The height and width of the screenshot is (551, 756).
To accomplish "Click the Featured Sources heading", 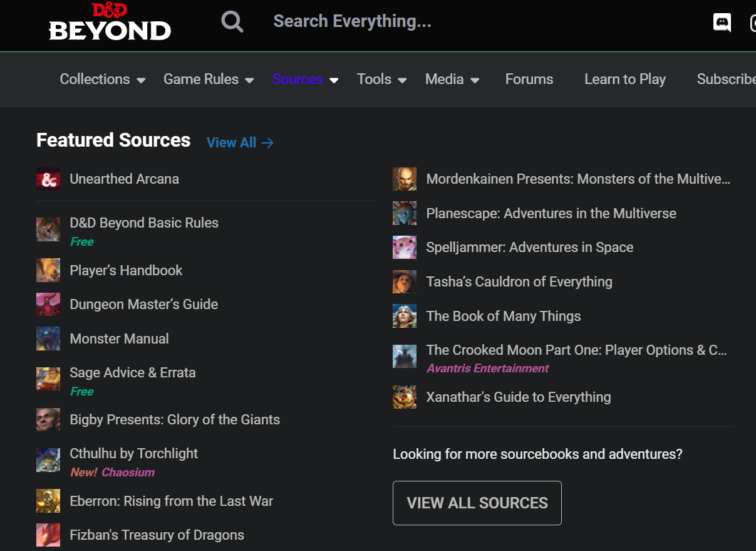I will coord(113,140).
